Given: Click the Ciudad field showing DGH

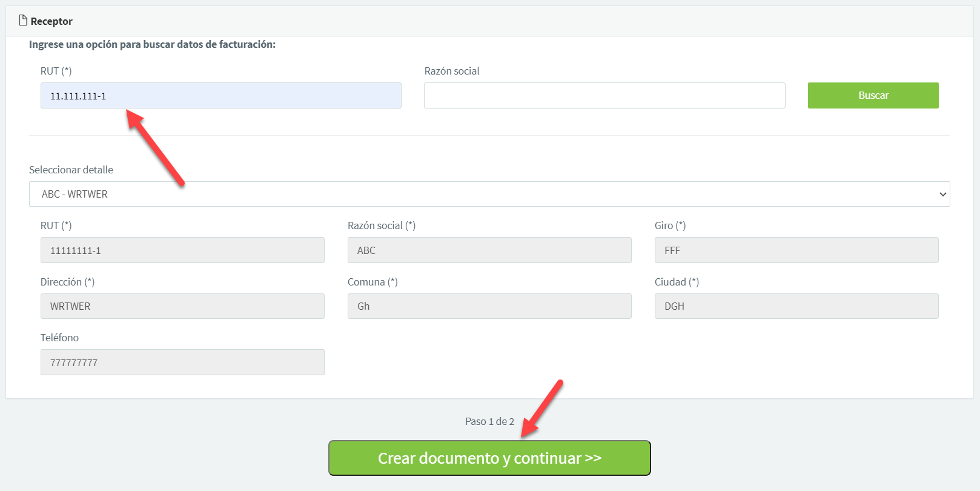Looking at the screenshot, I should tap(796, 306).
